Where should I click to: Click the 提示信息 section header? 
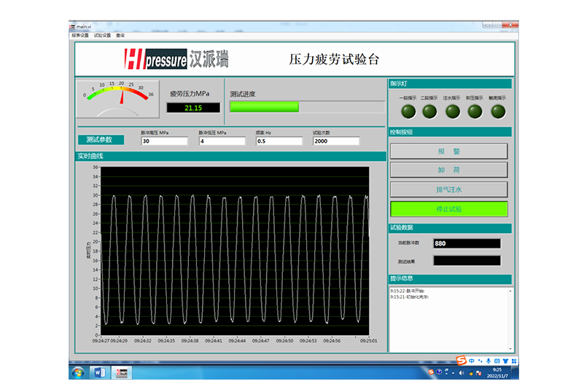[450, 278]
